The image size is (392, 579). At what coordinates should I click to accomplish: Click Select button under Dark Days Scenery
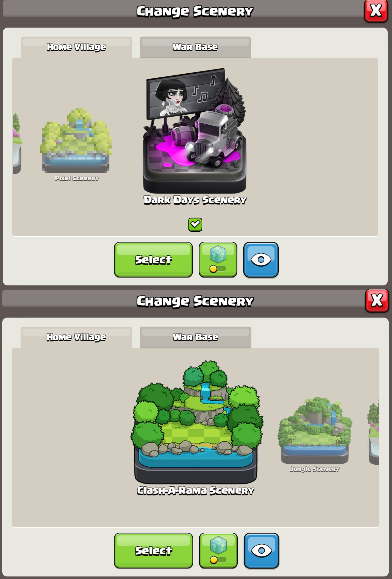pos(153,260)
